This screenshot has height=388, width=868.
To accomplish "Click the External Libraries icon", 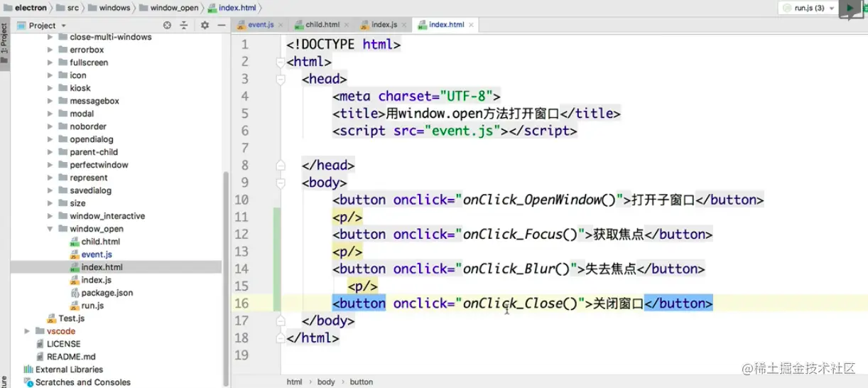I will (x=28, y=370).
